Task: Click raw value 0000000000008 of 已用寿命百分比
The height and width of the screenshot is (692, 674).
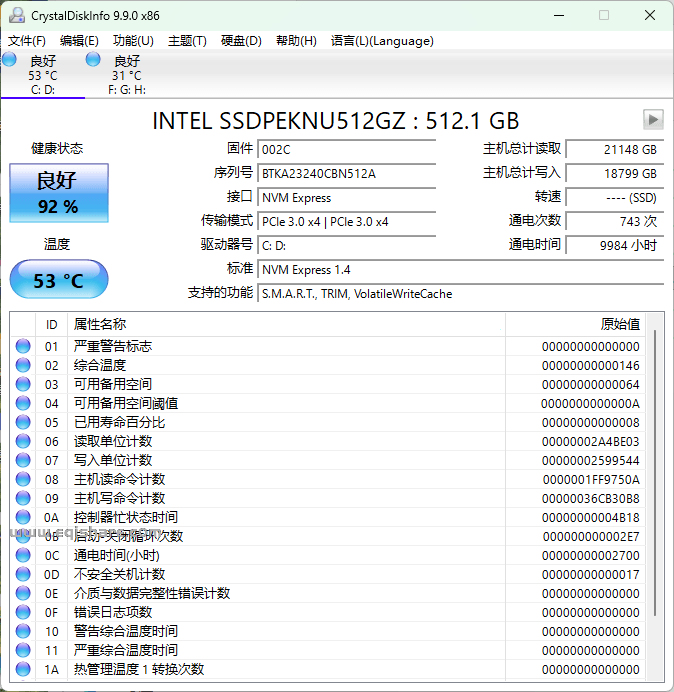Action: [591, 422]
